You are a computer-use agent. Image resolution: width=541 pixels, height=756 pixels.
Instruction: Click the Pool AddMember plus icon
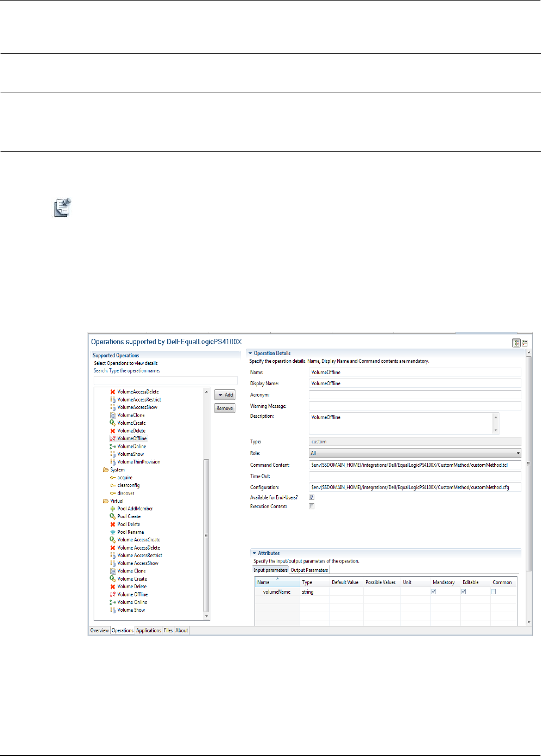pos(113,509)
